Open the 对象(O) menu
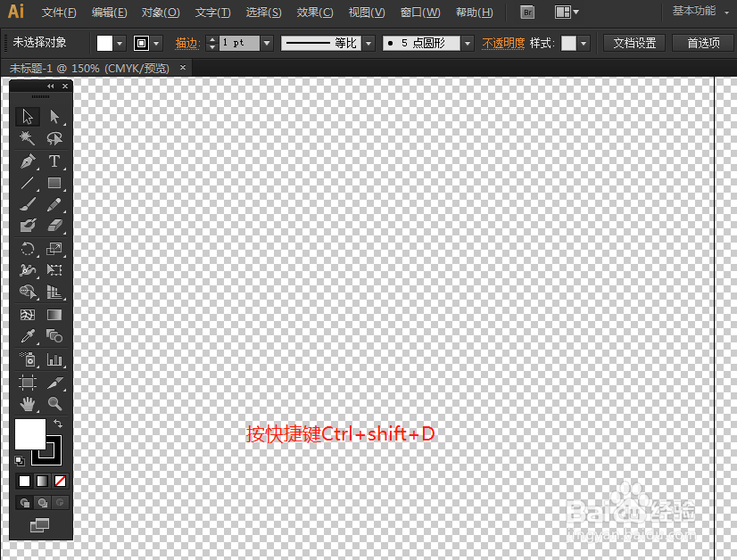This screenshot has width=737, height=560. click(161, 12)
